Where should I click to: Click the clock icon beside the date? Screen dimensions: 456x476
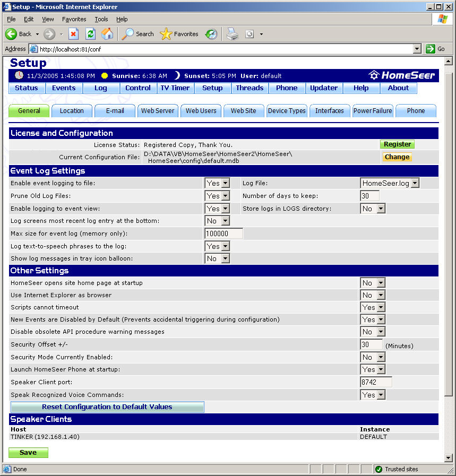19,75
